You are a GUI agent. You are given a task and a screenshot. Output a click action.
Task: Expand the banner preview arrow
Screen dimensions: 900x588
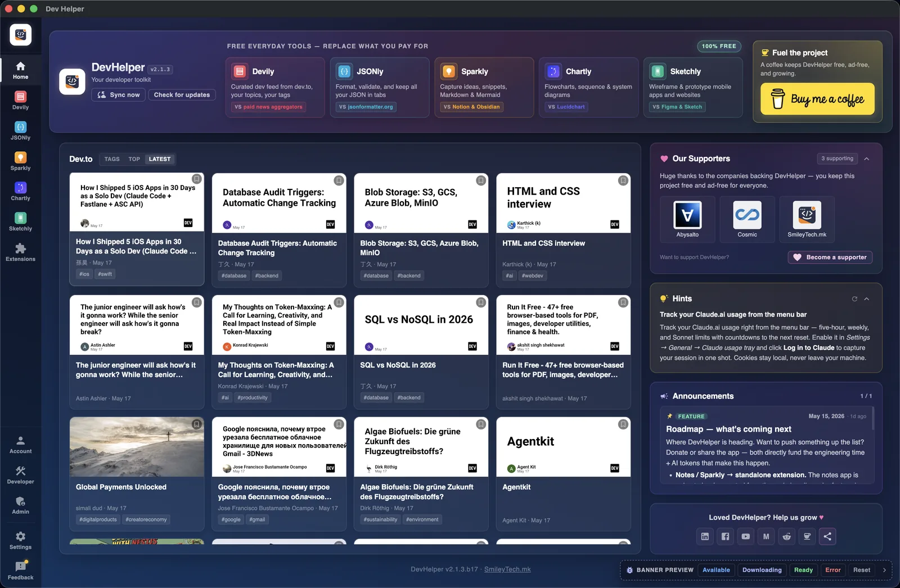(884, 570)
